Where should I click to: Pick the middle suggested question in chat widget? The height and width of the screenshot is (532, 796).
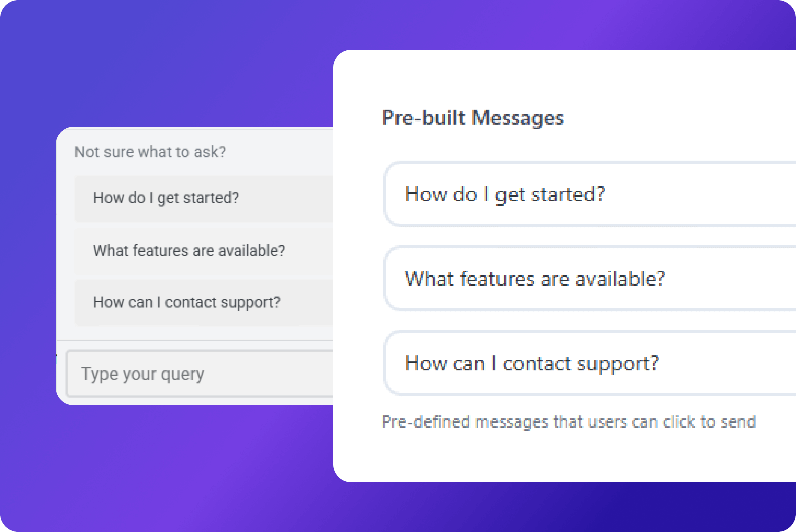(189, 251)
